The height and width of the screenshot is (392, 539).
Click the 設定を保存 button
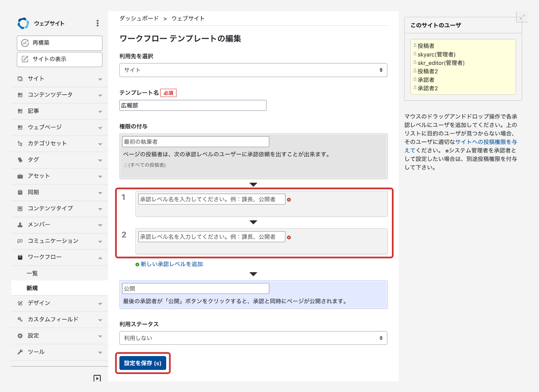(x=143, y=363)
